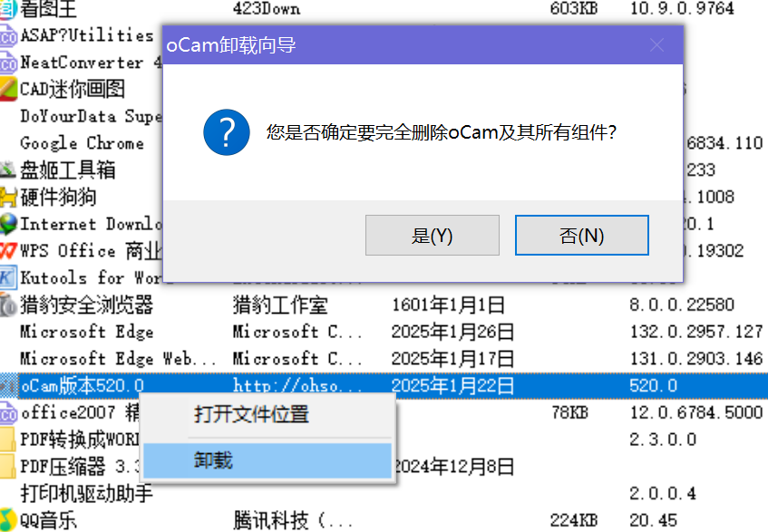Viewport: 768px width, 532px height.
Task: Select the PDF压缩器 3.3 entry
Action: coord(81,467)
